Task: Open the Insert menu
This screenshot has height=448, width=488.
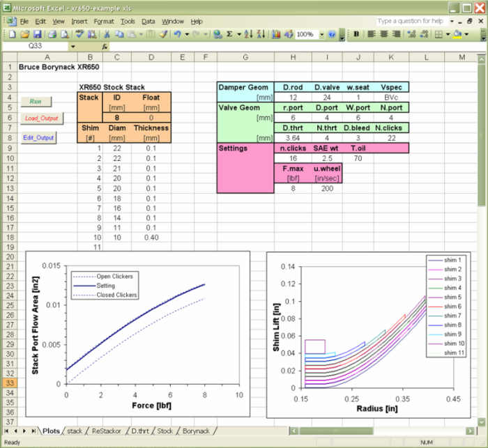Action: click(79, 22)
